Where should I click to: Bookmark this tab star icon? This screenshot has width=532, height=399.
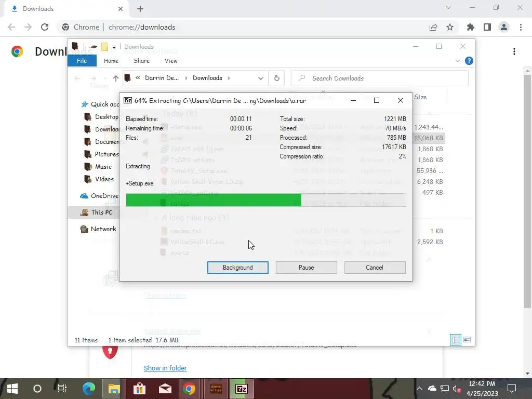coord(450,27)
